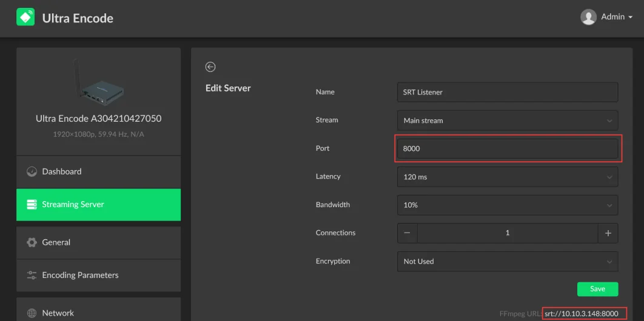The width and height of the screenshot is (644, 321).
Task: Expand the Stream dropdown showing Main stream
Action: coord(508,121)
